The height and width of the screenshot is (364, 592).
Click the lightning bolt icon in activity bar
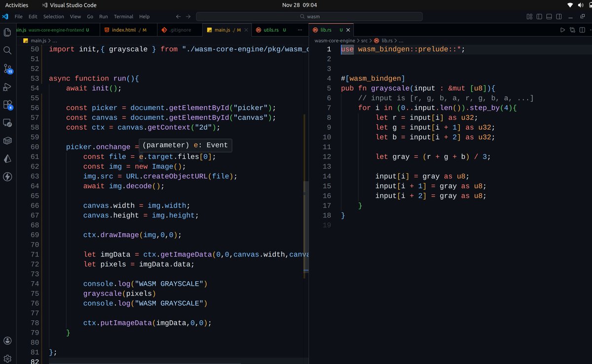pos(7,177)
